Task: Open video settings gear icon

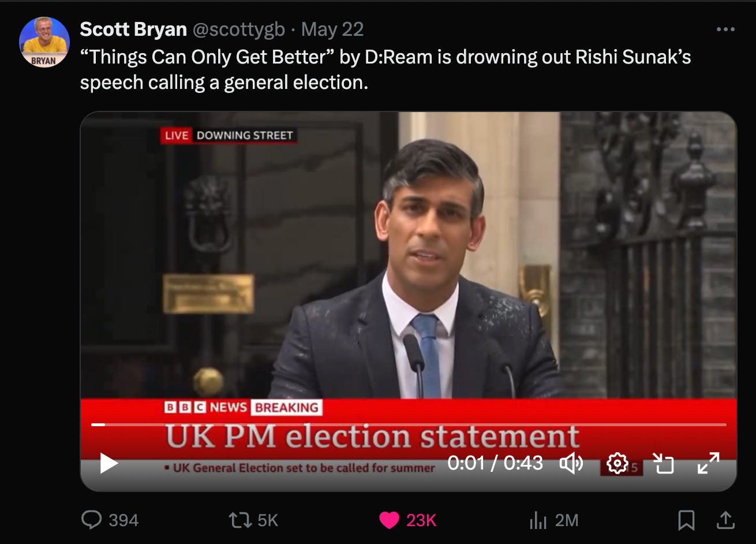Action: click(617, 463)
